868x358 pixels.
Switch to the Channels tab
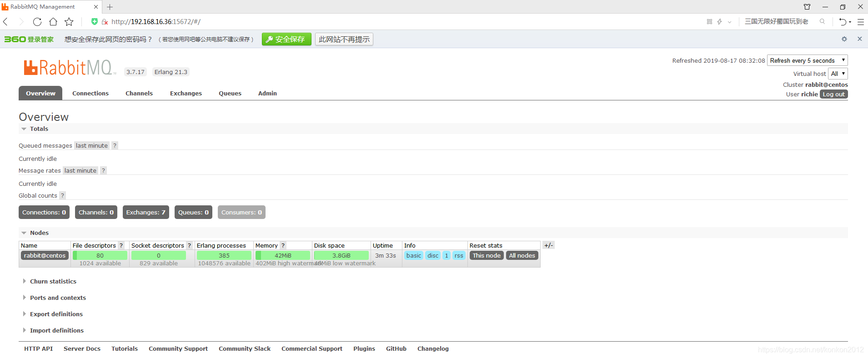[x=139, y=93]
